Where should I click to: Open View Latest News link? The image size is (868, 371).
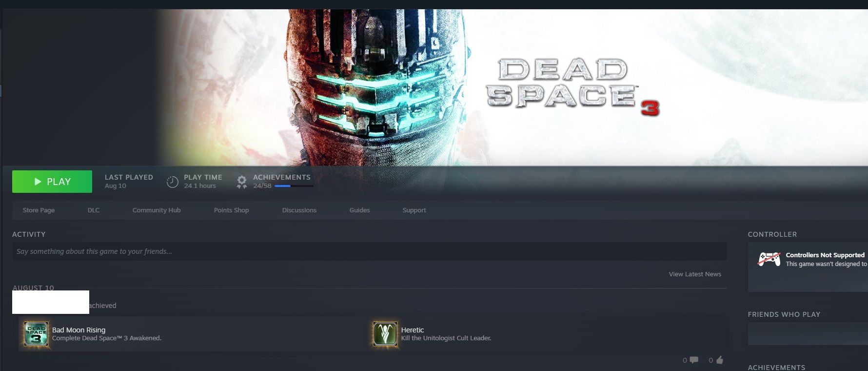[695, 274]
